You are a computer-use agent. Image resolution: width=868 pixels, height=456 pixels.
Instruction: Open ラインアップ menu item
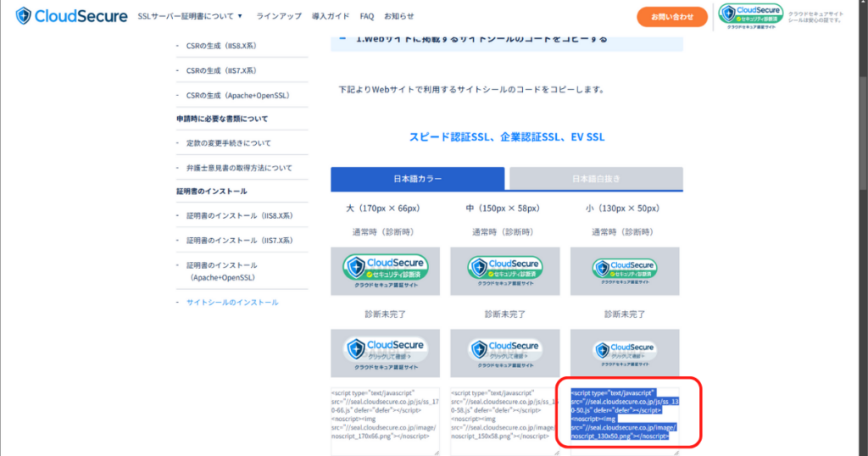pos(278,16)
